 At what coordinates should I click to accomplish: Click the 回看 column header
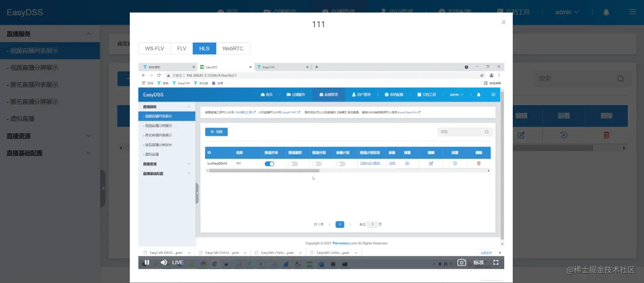click(564, 116)
